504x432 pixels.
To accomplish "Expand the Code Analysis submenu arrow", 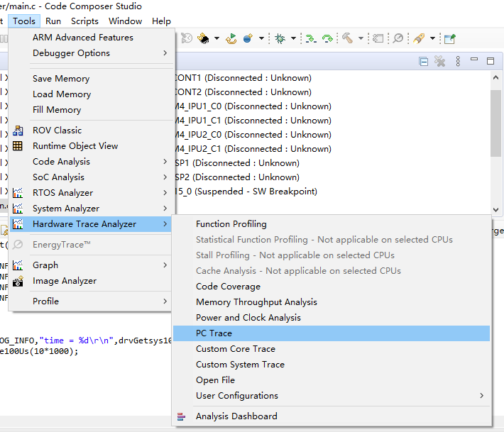I will point(165,162).
